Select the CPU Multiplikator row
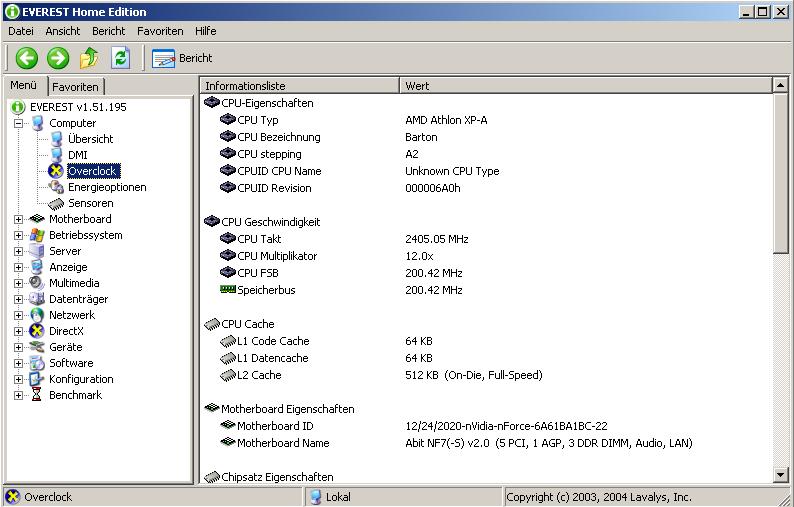The width and height of the screenshot is (794, 507). coord(487,256)
